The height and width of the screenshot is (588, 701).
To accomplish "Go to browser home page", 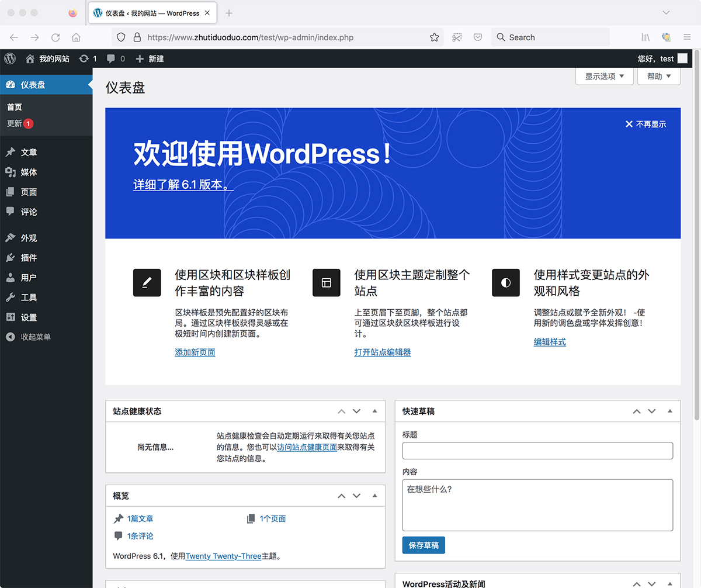I will [76, 37].
